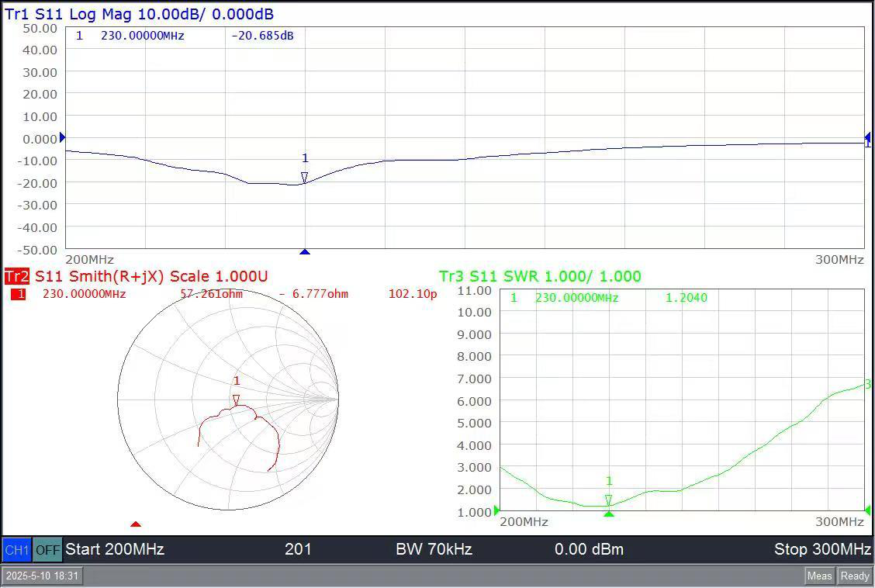Click the Meas status indicator
Screen dimensions: 875x588
pyautogui.click(x=819, y=576)
